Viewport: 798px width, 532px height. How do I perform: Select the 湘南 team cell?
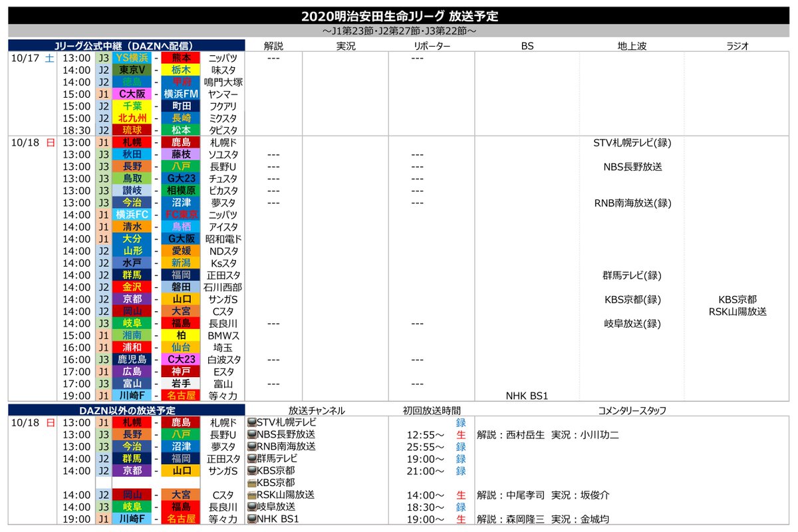click(132, 335)
